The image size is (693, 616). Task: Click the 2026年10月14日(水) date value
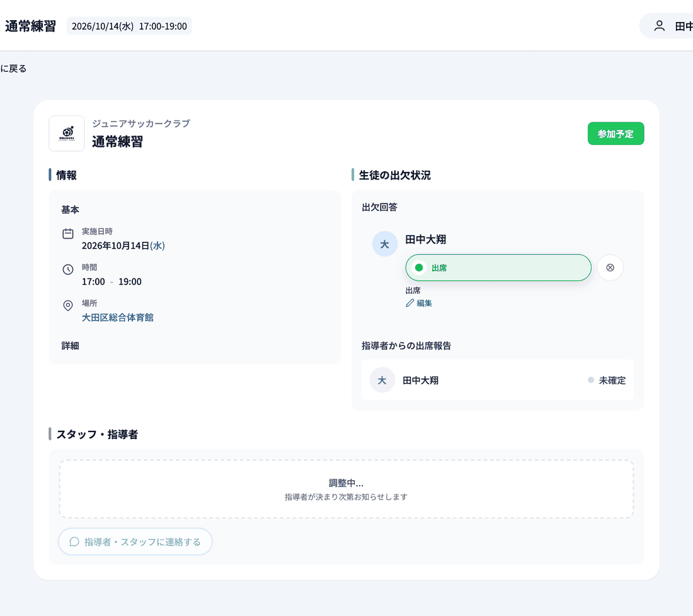tap(123, 246)
